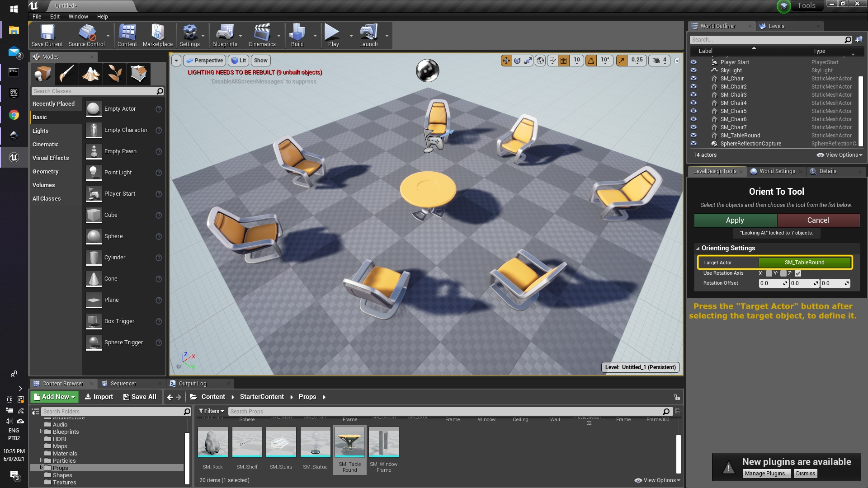
Task: Toggle grid snapping in the viewport toolbar
Action: (564, 60)
